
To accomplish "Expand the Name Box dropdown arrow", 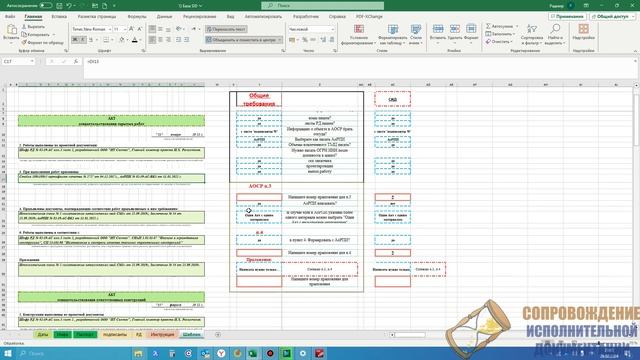I will point(32,61).
